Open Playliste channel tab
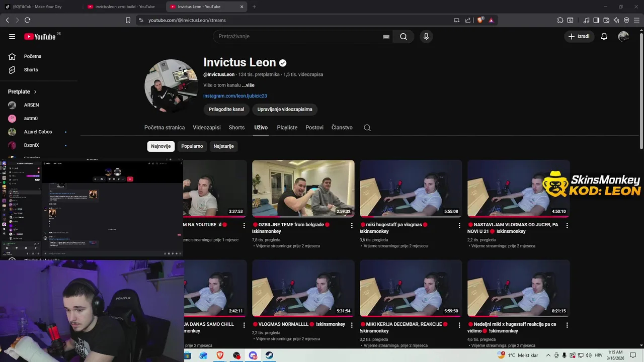Viewport: 644px width, 362px height. pyautogui.click(x=287, y=128)
